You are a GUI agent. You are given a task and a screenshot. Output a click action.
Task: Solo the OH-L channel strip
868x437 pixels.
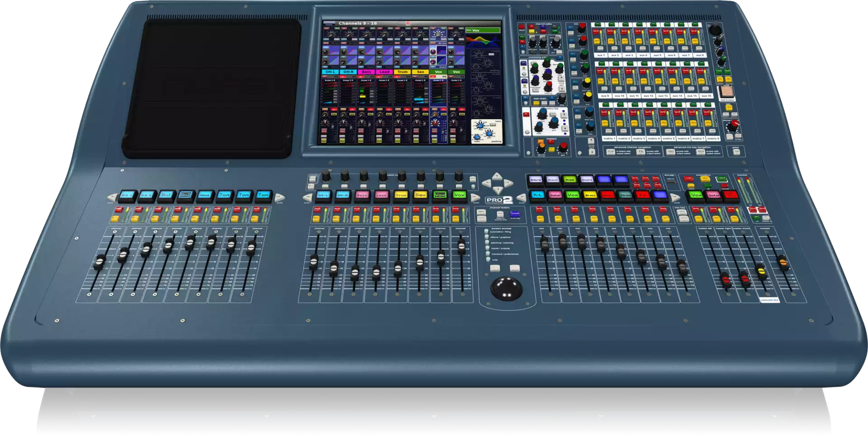[x=316, y=219]
